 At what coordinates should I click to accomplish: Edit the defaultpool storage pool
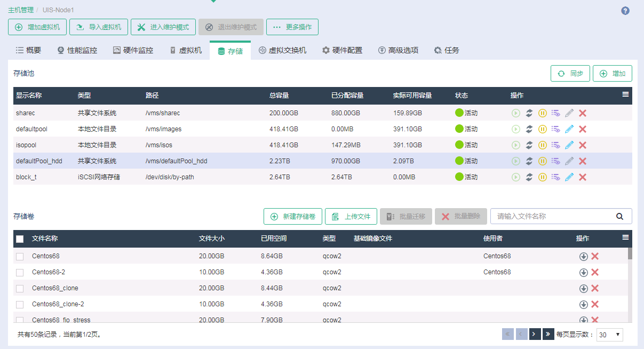(569, 129)
